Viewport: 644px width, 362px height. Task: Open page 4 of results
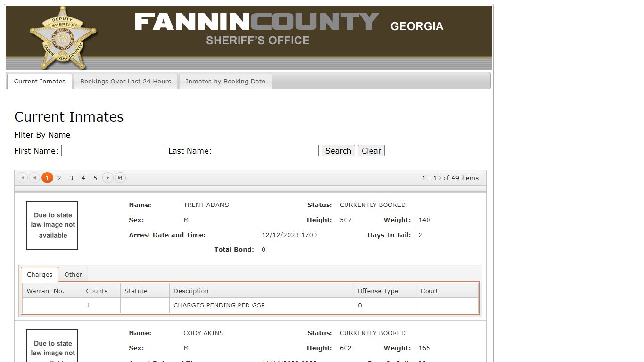(x=83, y=178)
